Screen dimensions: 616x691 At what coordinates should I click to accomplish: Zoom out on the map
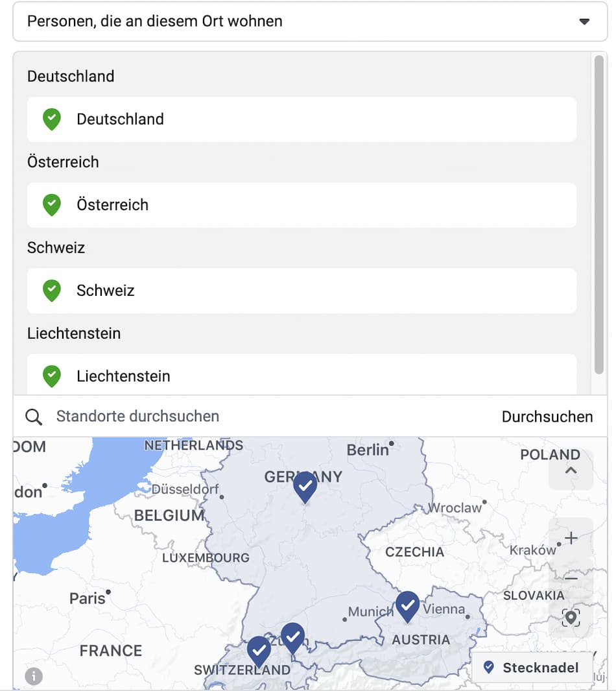pos(571,577)
